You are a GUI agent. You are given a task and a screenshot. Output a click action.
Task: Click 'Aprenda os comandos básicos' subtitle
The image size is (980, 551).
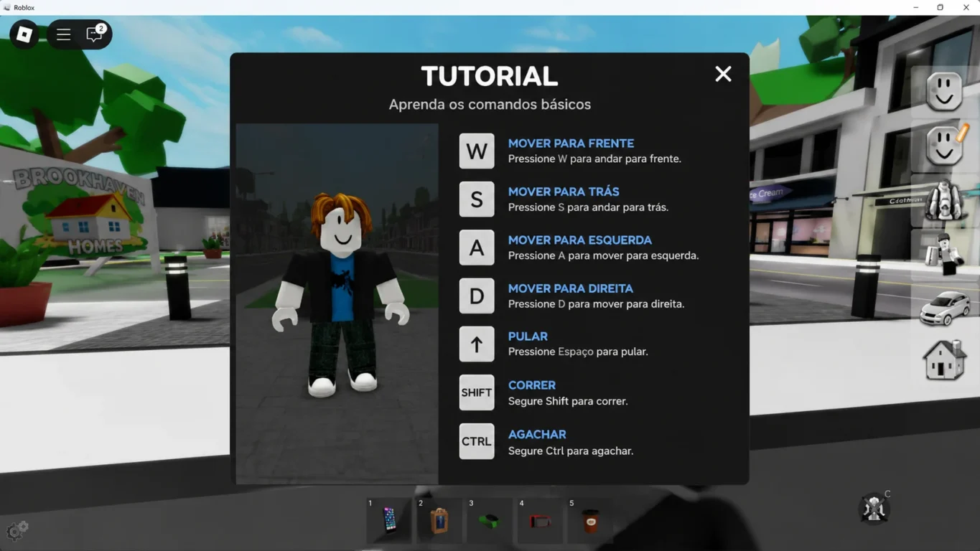[x=490, y=105]
